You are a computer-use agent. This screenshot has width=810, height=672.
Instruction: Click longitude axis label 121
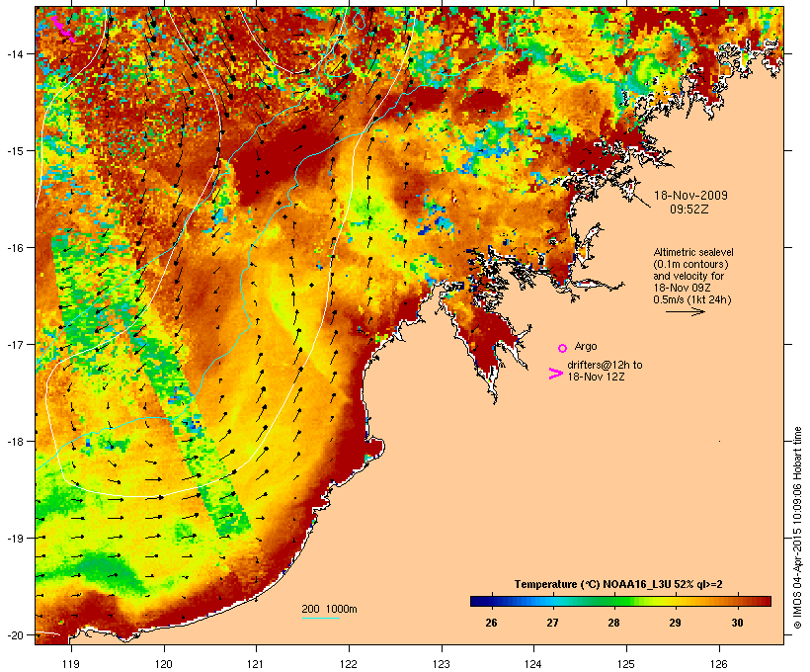256,664
